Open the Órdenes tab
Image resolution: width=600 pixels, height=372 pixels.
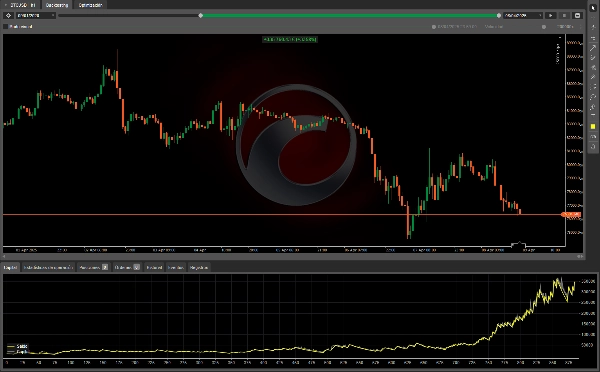click(x=127, y=267)
